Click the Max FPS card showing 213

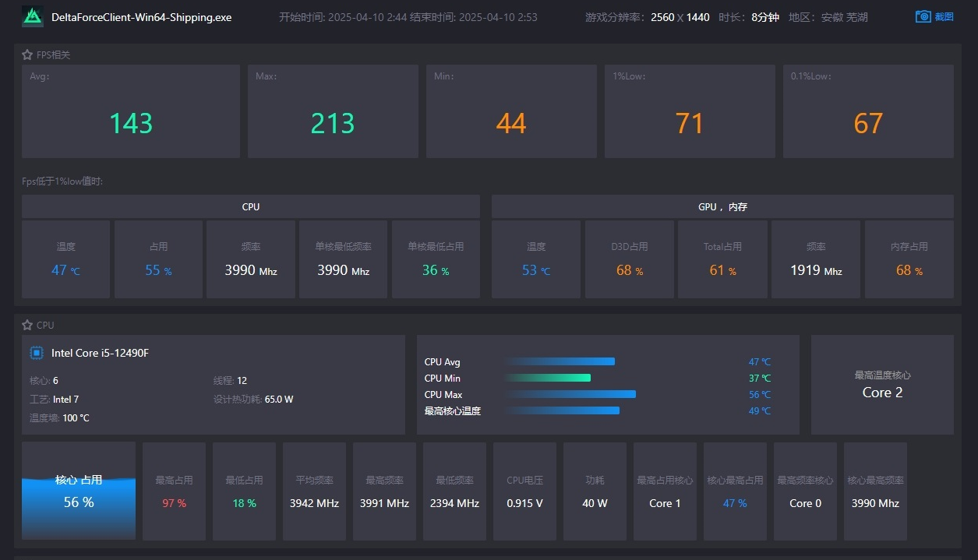(333, 112)
